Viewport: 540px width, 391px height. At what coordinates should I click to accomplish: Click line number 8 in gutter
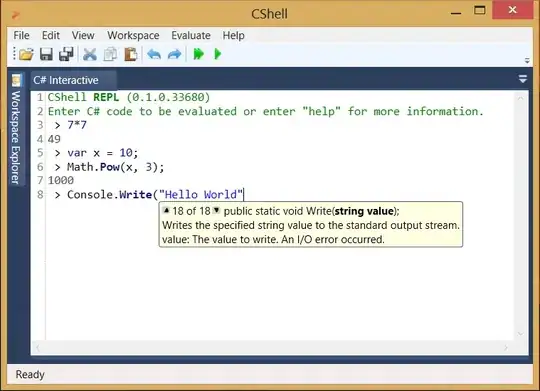click(x=40, y=195)
